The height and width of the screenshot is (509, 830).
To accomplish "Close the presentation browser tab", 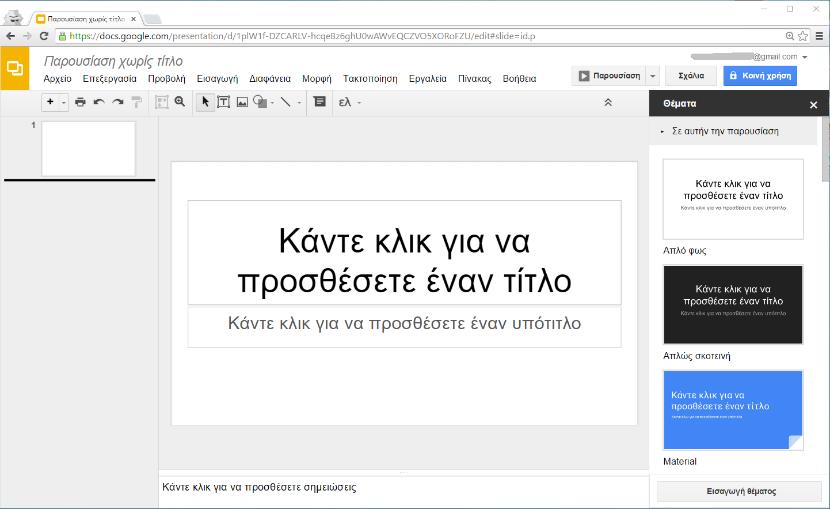I will [133, 19].
